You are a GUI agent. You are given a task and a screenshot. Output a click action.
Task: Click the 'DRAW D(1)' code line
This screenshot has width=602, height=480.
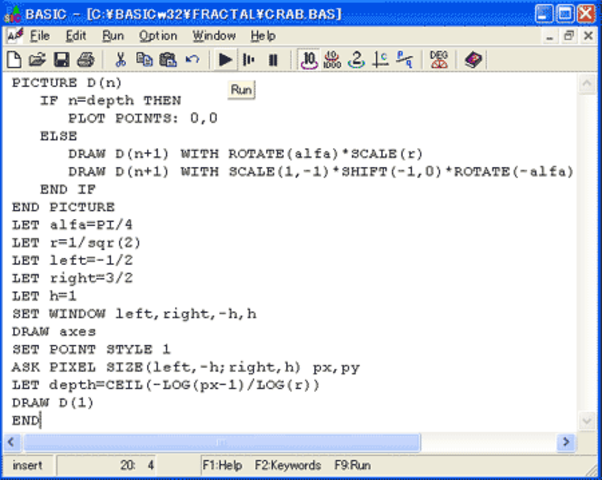(x=53, y=403)
